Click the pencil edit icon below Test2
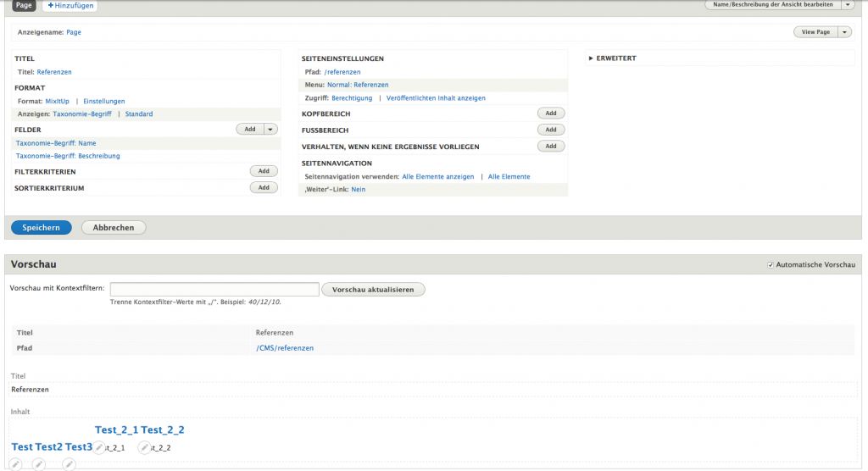Image resolution: width=868 pixels, height=471 pixels. coord(39,463)
